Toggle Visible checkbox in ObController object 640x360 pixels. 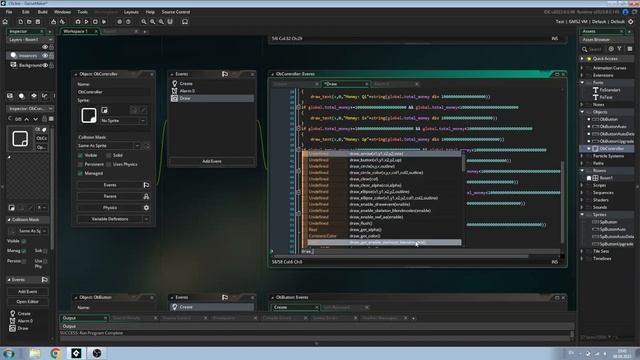(80, 156)
